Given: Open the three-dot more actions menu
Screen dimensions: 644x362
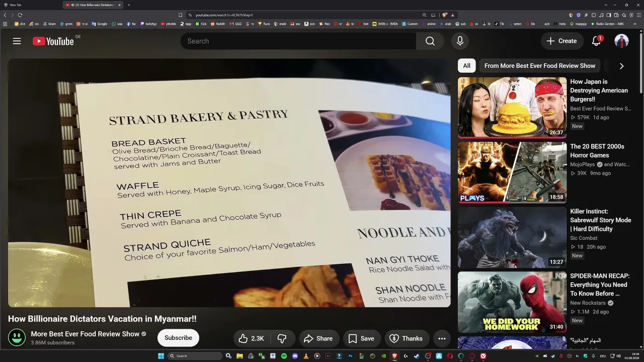Looking at the screenshot, I should coord(442,338).
